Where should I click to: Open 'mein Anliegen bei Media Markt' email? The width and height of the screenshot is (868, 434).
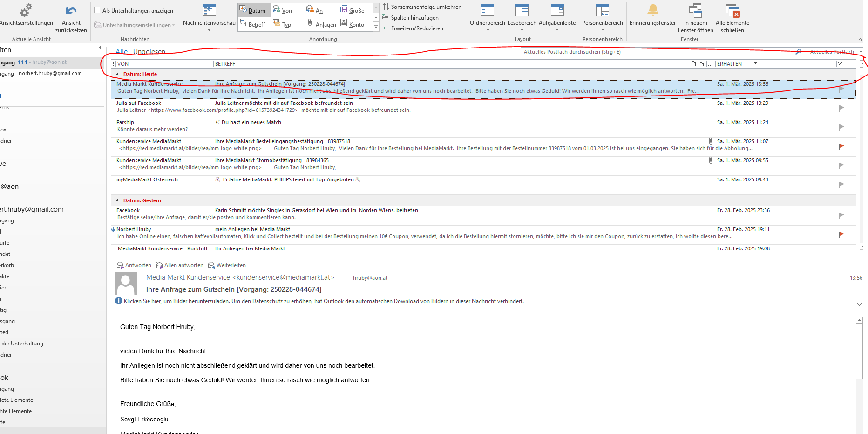pyautogui.click(x=483, y=234)
